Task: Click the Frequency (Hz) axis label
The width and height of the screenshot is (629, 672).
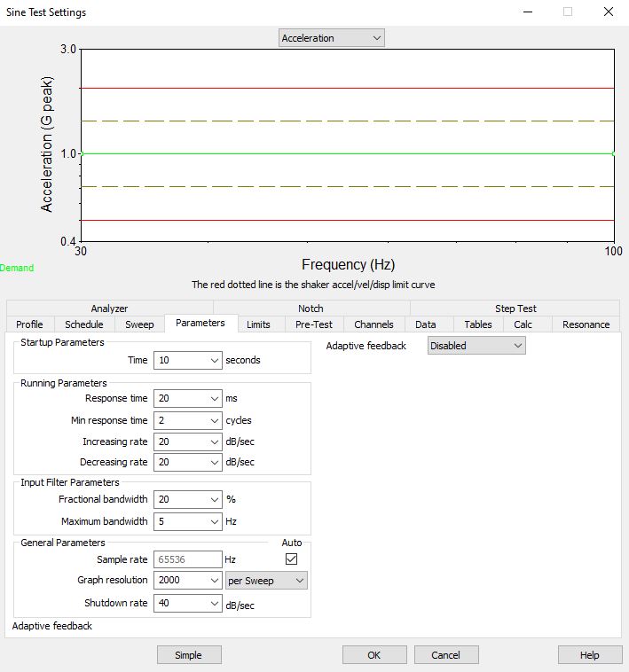Action: coord(348,264)
